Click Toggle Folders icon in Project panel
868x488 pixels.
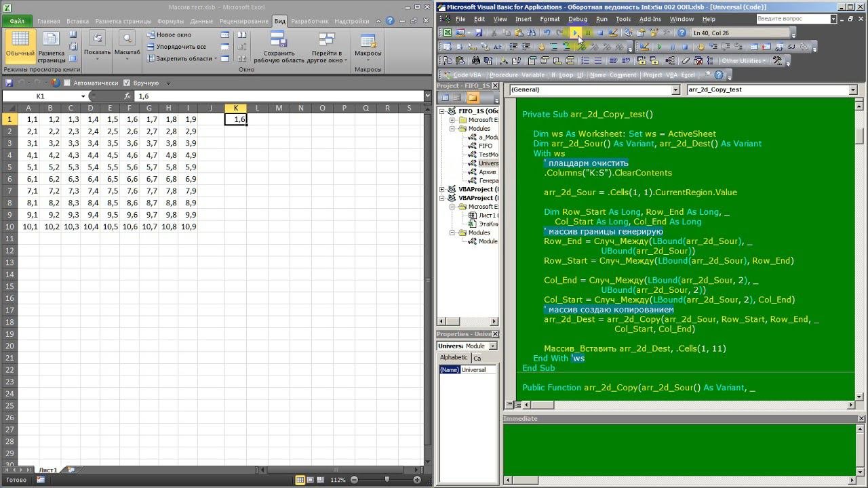pyautogui.click(x=473, y=98)
